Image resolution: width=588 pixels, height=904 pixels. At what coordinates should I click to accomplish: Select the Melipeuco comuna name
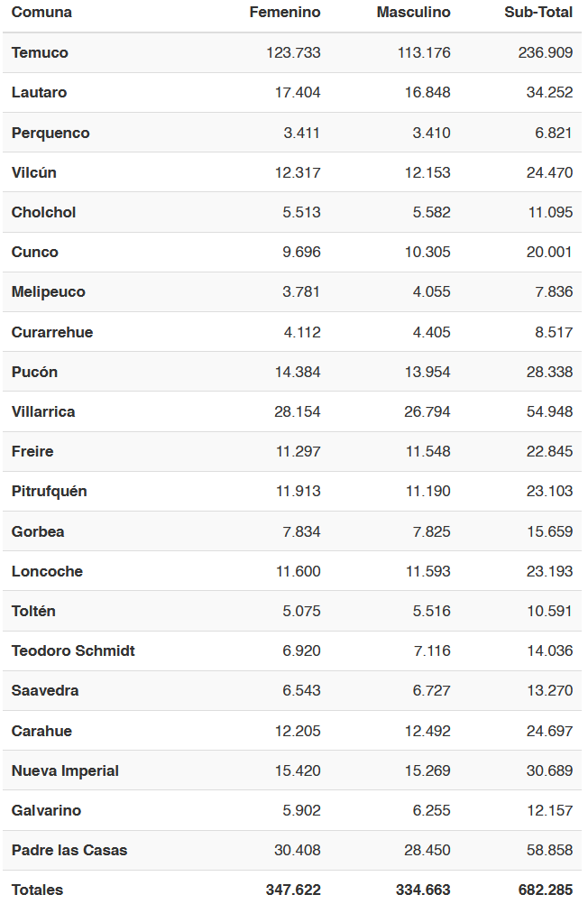click(49, 291)
